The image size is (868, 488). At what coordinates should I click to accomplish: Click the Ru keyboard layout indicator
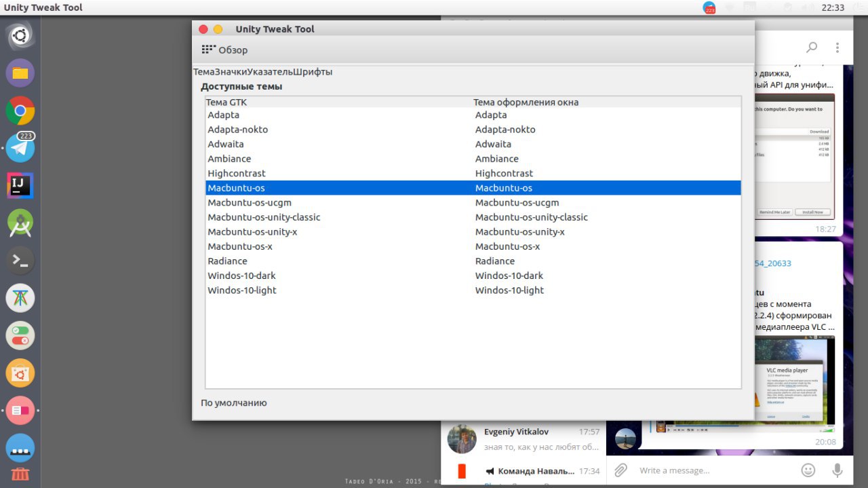pyautogui.click(x=750, y=7)
